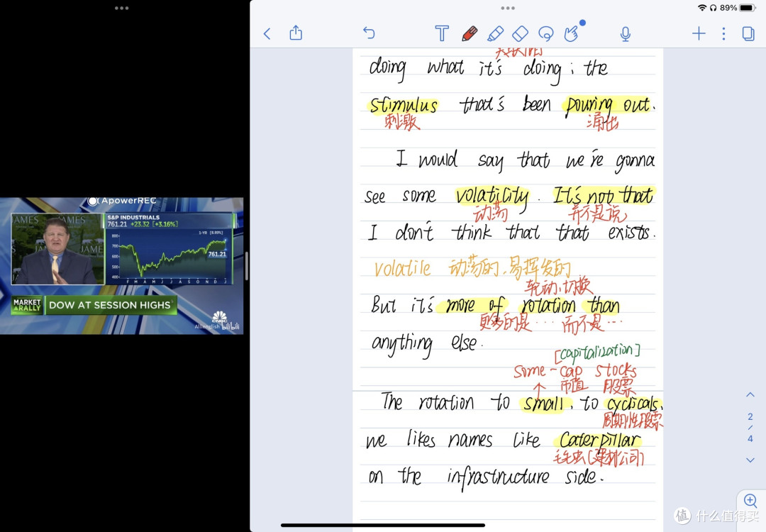Select the Eraser tool
This screenshot has height=532, width=766.
click(521, 34)
